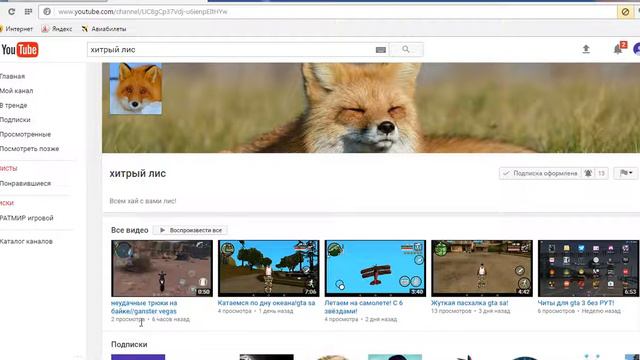This screenshot has height=360, width=640.
Task: Click the site info globe icon in the address bar
Action: point(47,12)
